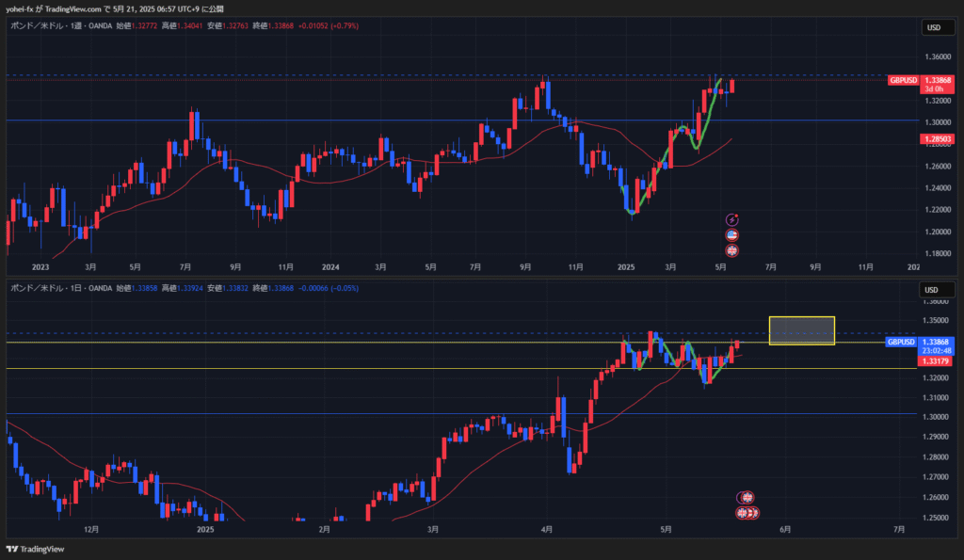
Task: Click 1.22000 on the weekly price axis
Action: point(938,210)
